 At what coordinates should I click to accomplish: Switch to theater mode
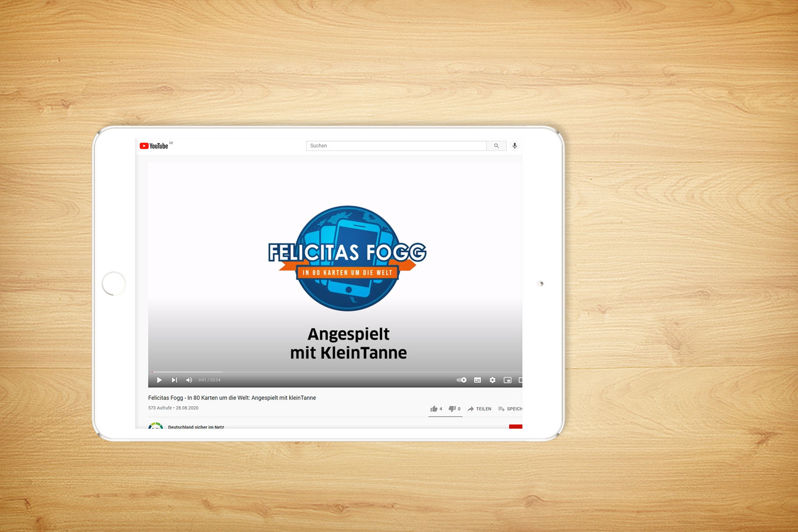521,380
